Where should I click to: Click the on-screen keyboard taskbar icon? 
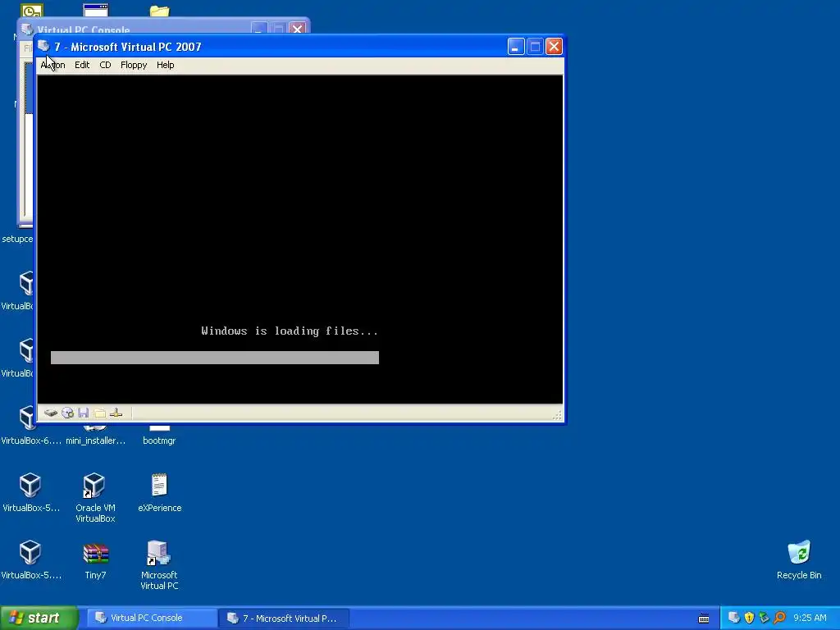[704, 619]
